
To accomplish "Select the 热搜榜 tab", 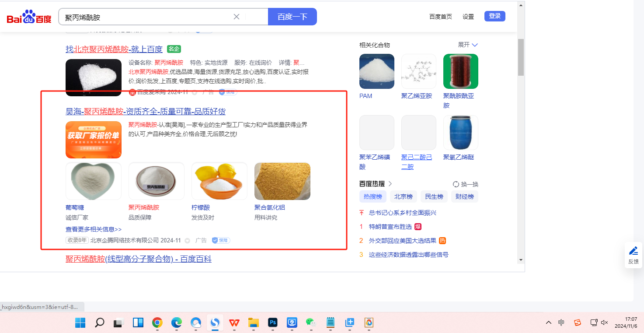I will pyautogui.click(x=373, y=196).
